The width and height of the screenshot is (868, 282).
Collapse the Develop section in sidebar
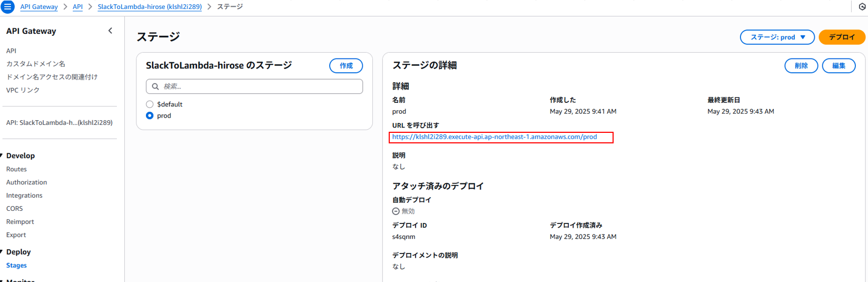coord(2,155)
